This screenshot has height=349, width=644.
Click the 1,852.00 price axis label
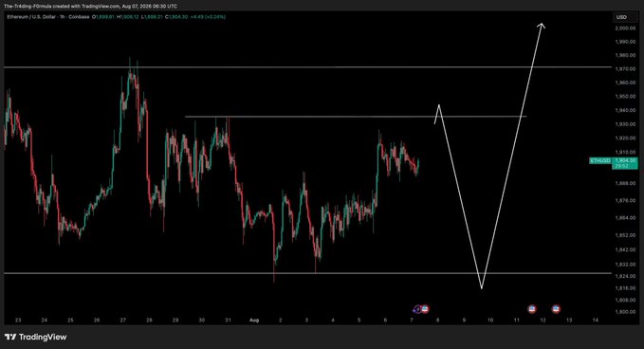(625, 235)
